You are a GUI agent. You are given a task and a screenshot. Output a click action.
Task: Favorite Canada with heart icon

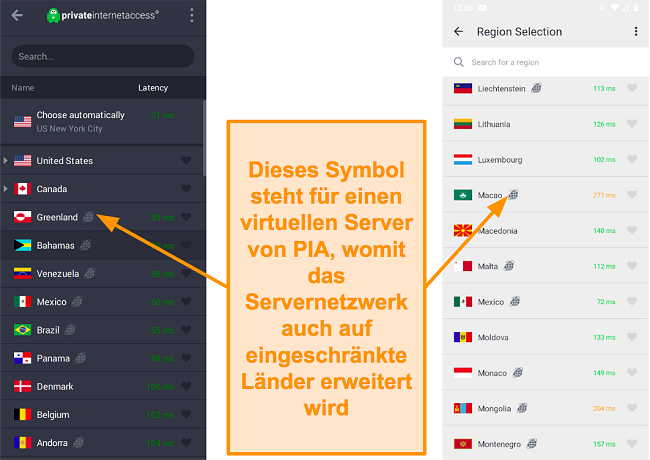click(187, 188)
